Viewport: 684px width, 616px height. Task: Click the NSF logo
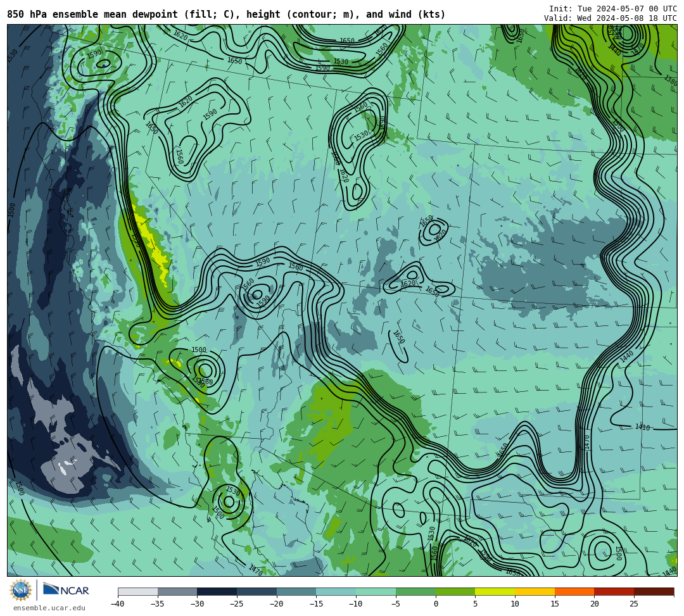coord(21,591)
